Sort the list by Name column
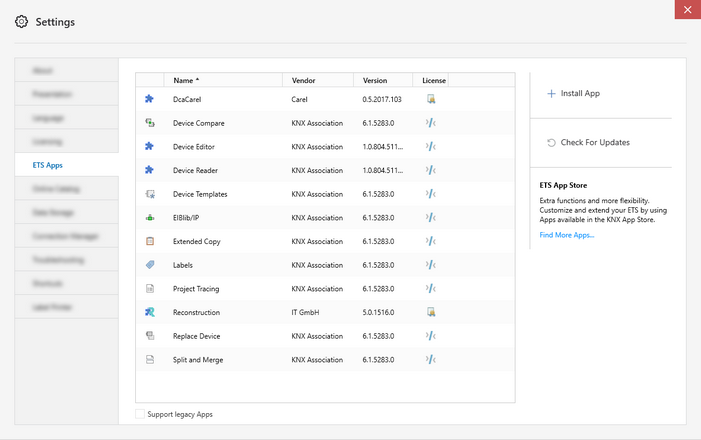The image size is (701, 440). 186,80
